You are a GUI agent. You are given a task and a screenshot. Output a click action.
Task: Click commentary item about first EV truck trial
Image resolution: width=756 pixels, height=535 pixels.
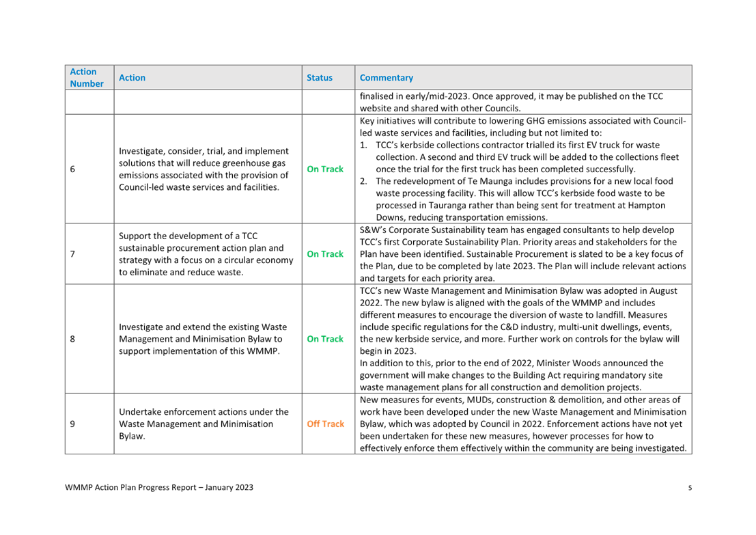(519, 156)
